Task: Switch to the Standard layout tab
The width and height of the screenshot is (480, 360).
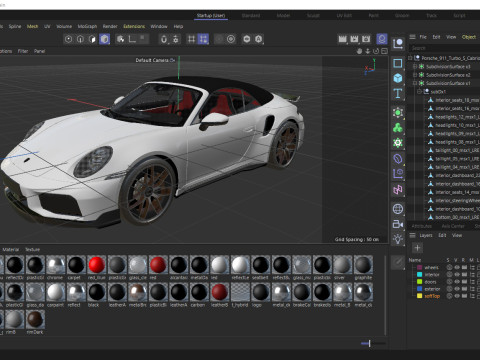Action: point(251,16)
